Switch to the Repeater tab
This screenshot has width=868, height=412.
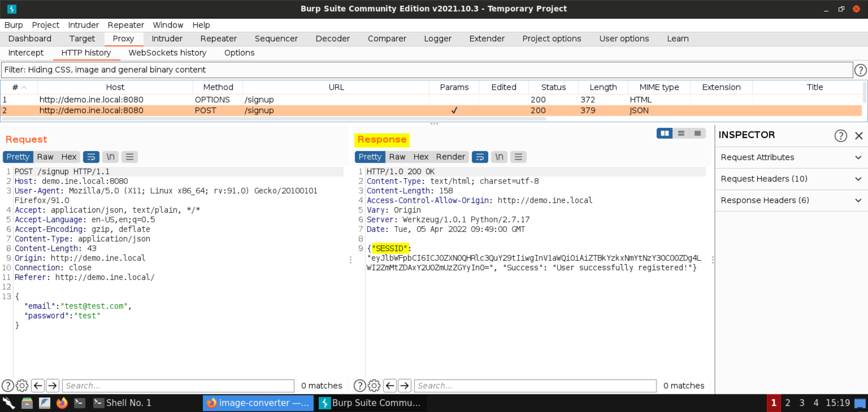coord(218,39)
